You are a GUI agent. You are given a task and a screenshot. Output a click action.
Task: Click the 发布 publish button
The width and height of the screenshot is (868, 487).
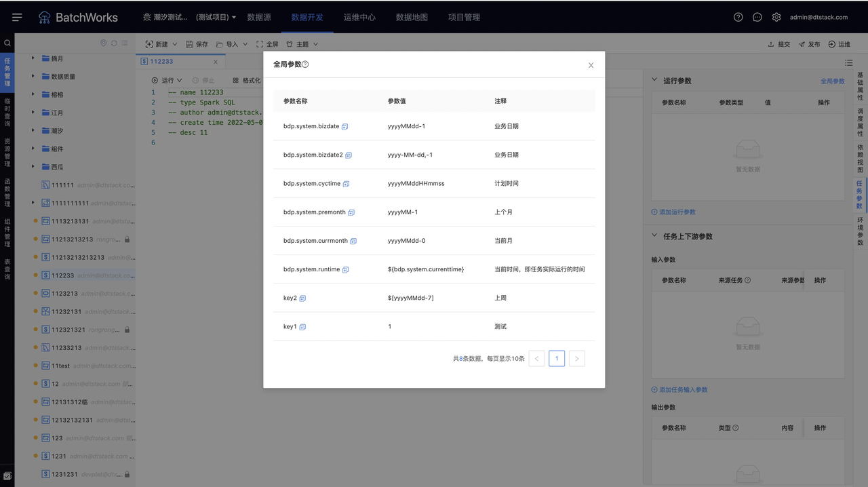coord(809,44)
